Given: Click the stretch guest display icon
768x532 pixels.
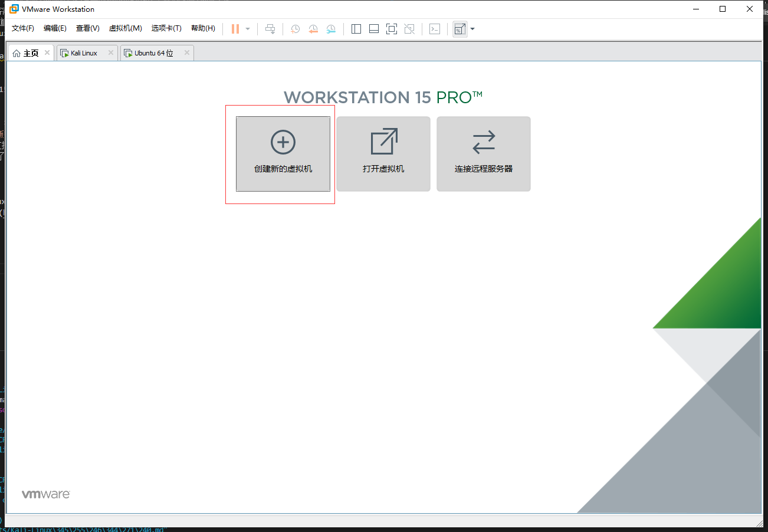Looking at the screenshot, I should click(460, 29).
